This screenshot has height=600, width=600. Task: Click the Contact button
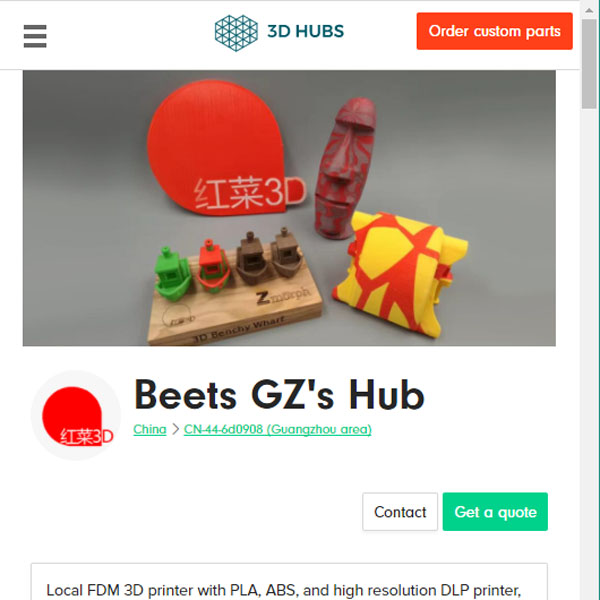(400, 512)
